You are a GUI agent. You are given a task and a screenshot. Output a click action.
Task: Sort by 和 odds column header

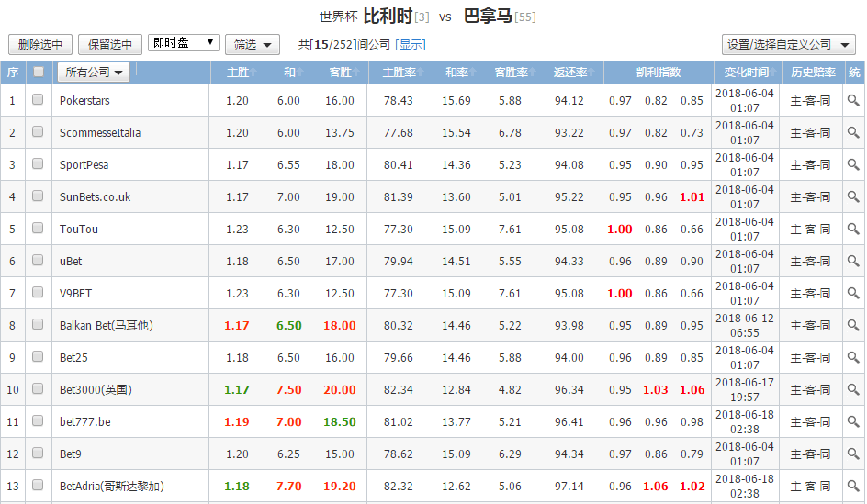click(x=293, y=73)
